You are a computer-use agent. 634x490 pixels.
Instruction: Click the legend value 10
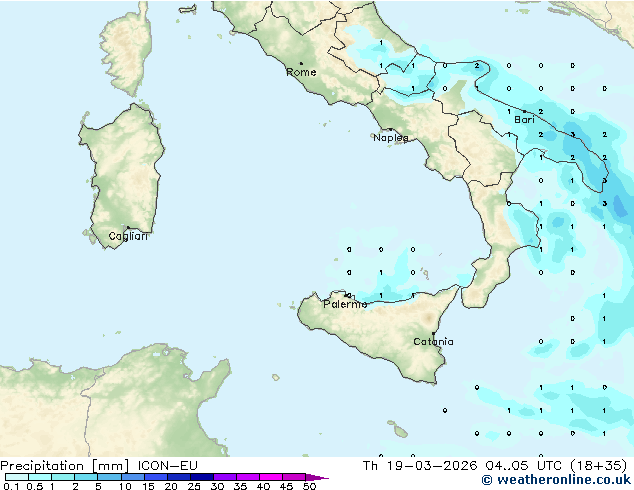pyautogui.click(x=125, y=486)
